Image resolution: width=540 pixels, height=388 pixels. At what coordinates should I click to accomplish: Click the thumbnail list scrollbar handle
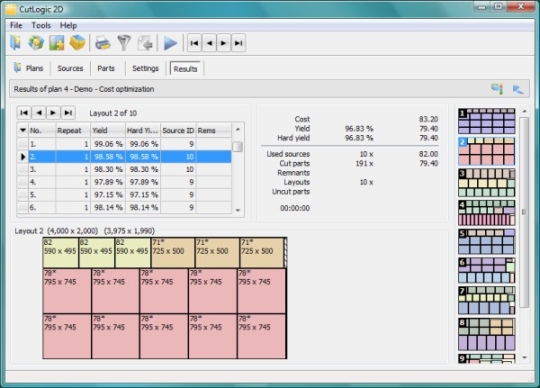pyautogui.click(x=524, y=212)
